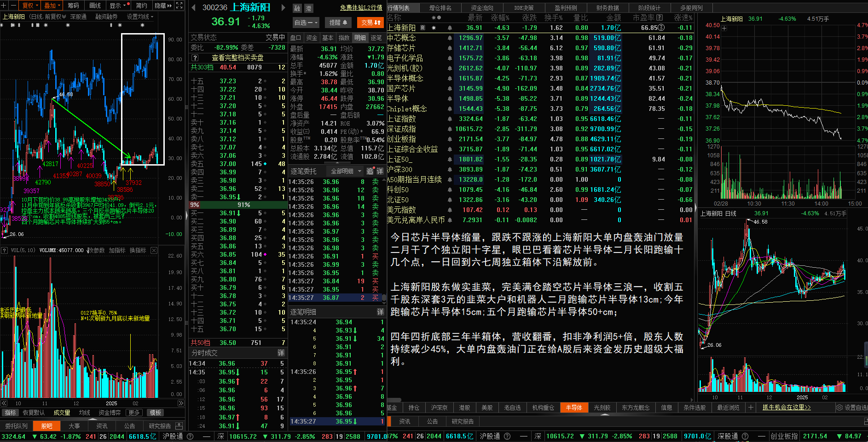868x442 pixels.
Task: Open the 显示 display dropdown
Action: coord(117,6)
